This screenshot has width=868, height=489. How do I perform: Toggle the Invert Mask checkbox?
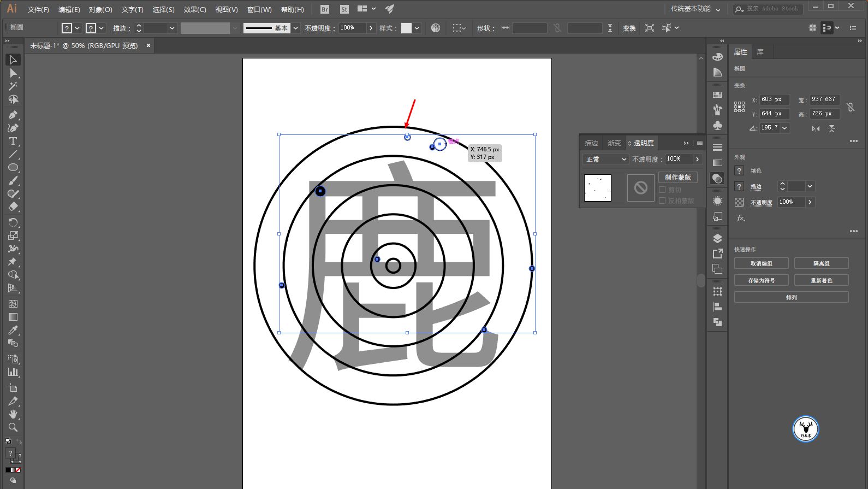click(x=662, y=201)
